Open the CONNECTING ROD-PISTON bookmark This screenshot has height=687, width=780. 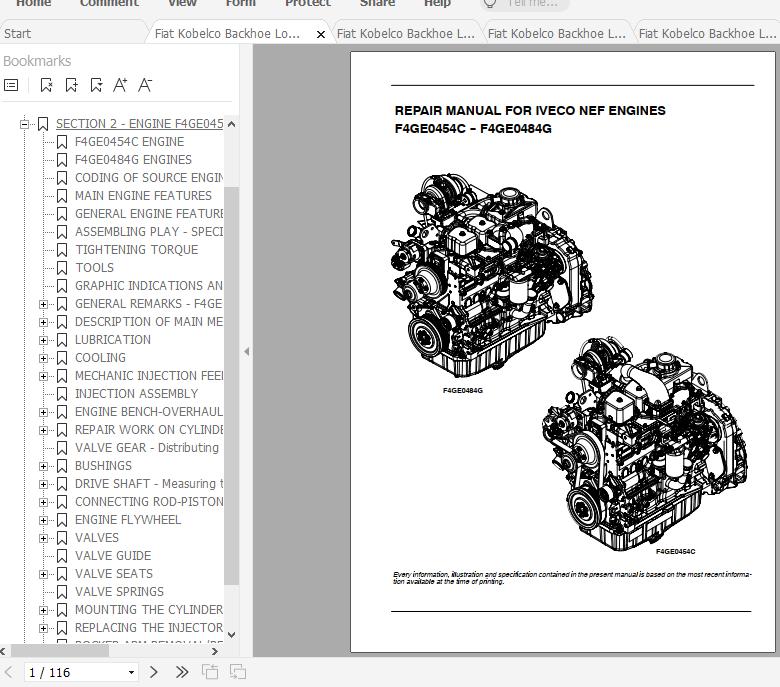pyautogui.click(x=149, y=501)
